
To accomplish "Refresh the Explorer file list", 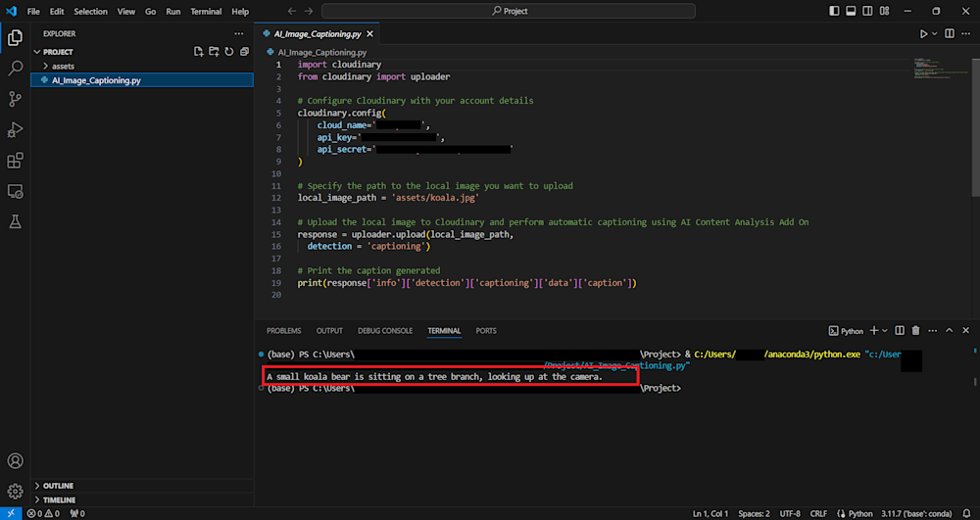I will coord(229,52).
